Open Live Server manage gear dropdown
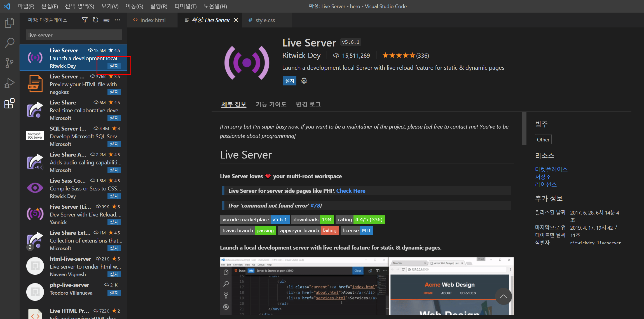 click(x=304, y=81)
